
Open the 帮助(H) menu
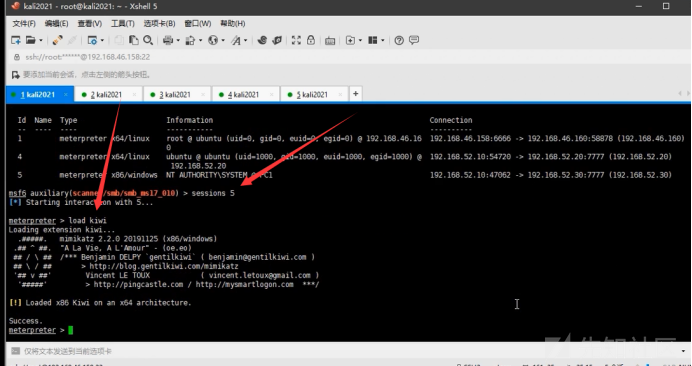pos(233,23)
